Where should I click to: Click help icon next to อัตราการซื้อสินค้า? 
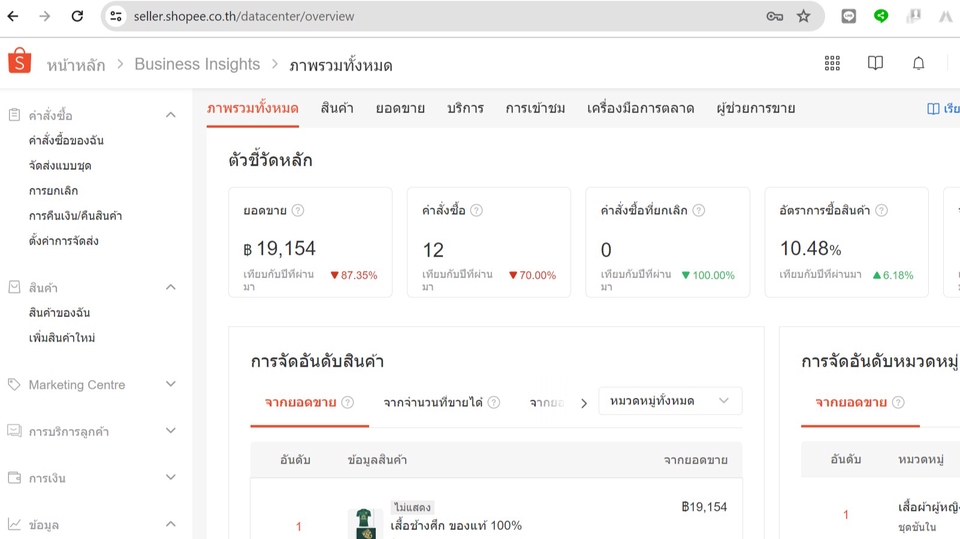pyautogui.click(x=881, y=211)
